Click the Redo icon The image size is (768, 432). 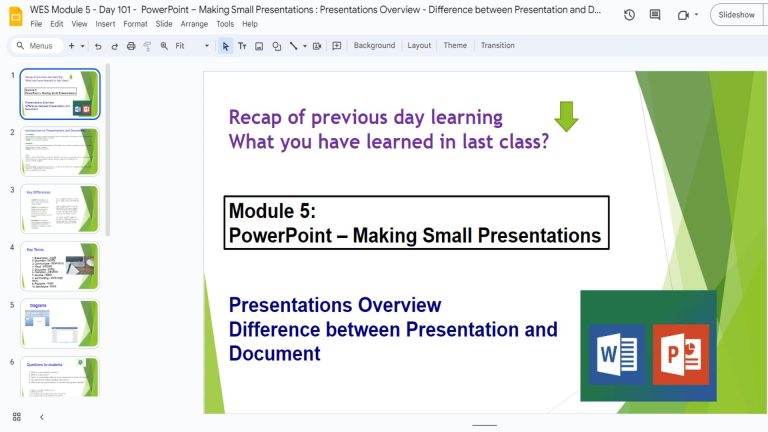(x=115, y=46)
